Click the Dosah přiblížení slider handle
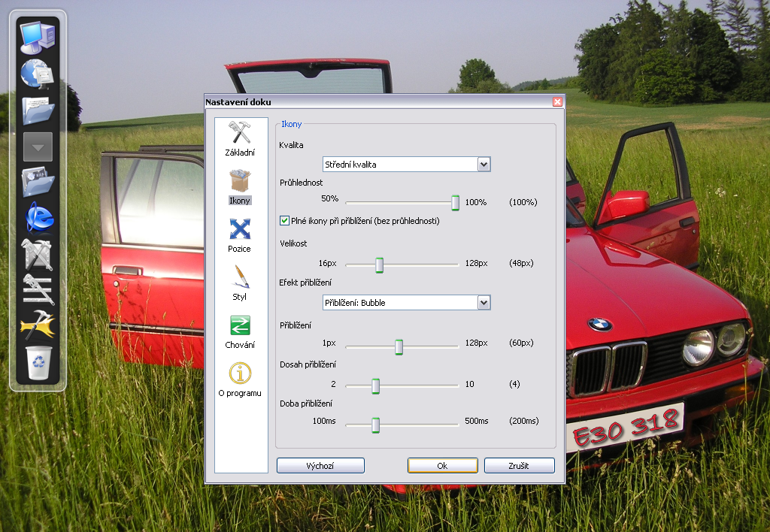The width and height of the screenshot is (770, 532). 376,386
